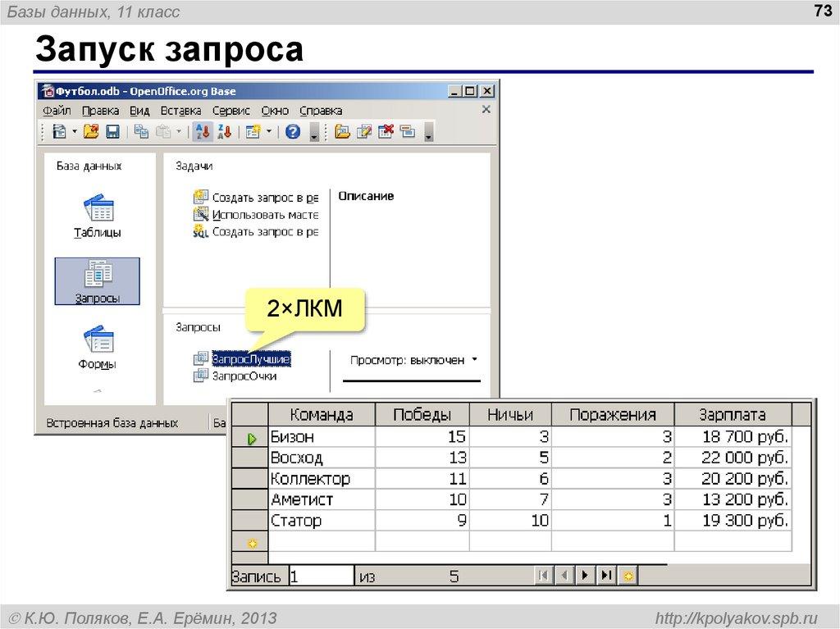This screenshot has width=840, height=629.
Task: Open the Help icon in toolbar
Action: pyautogui.click(x=293, y=131)
